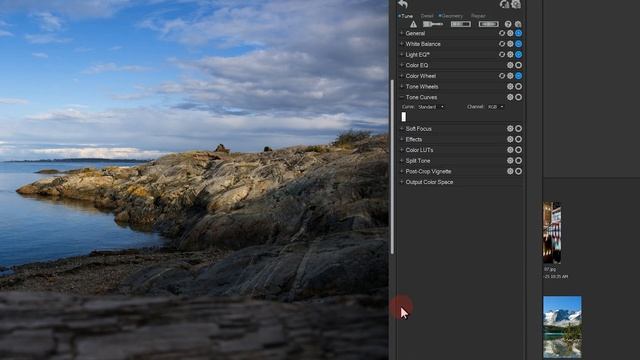Open Color LUTs gear options

point(510,150)
